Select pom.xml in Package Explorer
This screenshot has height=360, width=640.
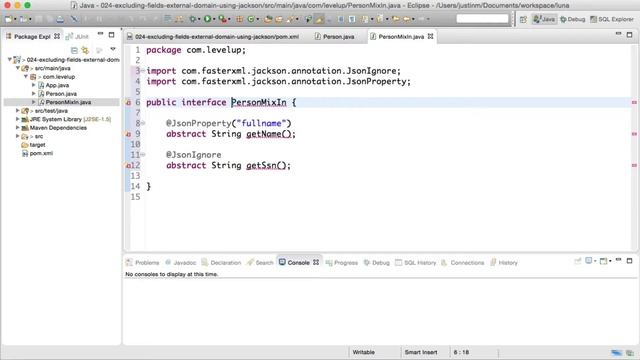[41, 153]
